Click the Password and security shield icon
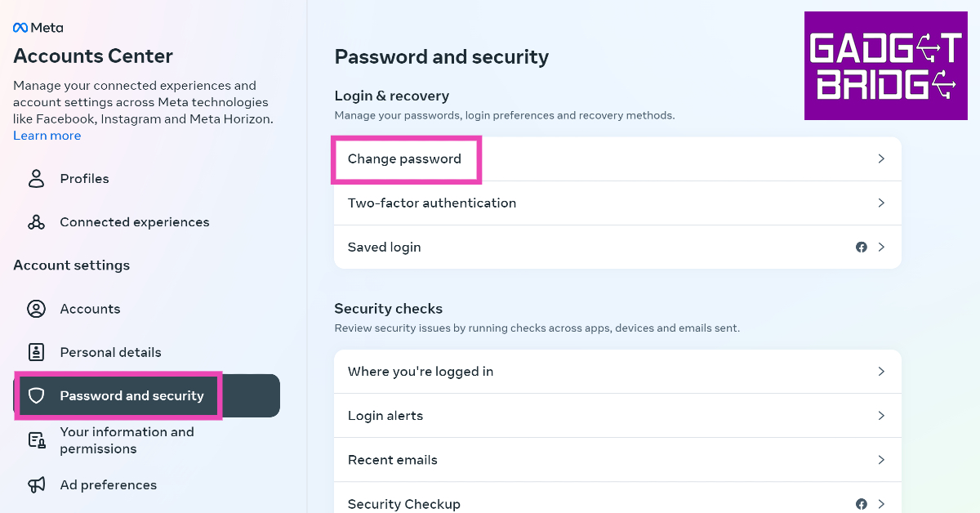The height and width of the screenshot is (513, 980). tap(36, 396)
